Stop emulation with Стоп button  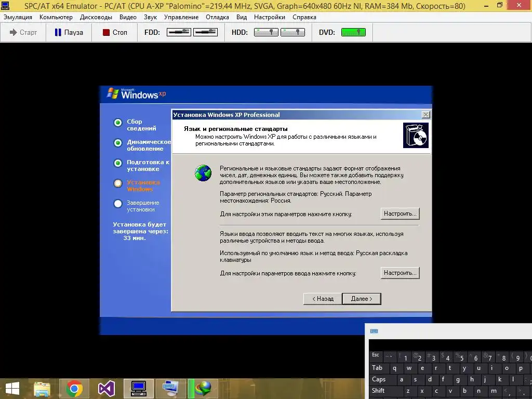tap(115, 32)
